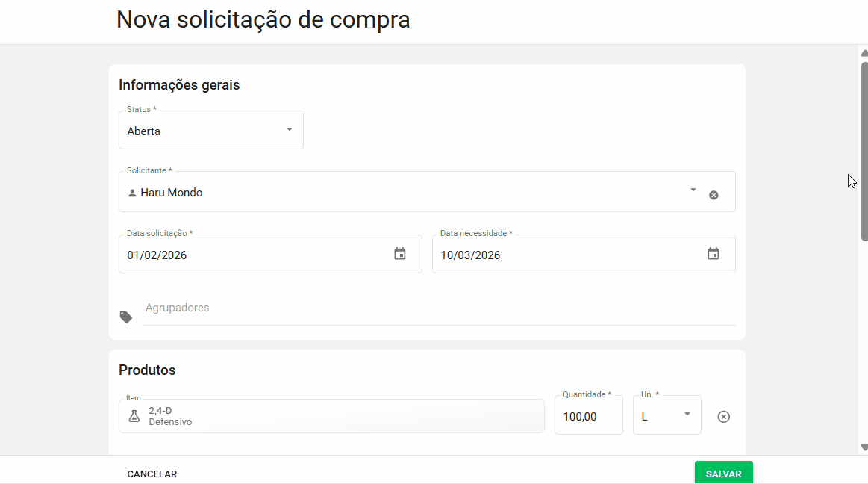Click the CANCELAR action

pos(152,474)
